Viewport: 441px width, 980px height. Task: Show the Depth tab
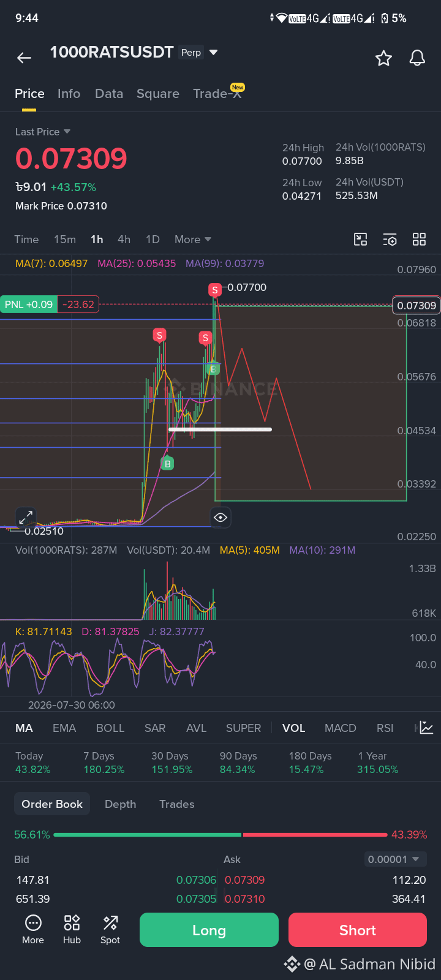pyautogui.click(x=120, y=804)
